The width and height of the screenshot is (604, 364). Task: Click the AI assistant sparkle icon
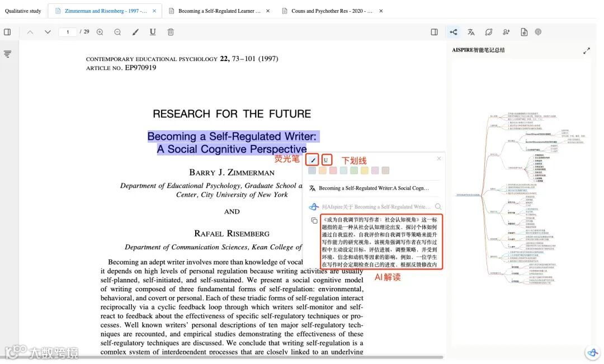tap(506, 32)
